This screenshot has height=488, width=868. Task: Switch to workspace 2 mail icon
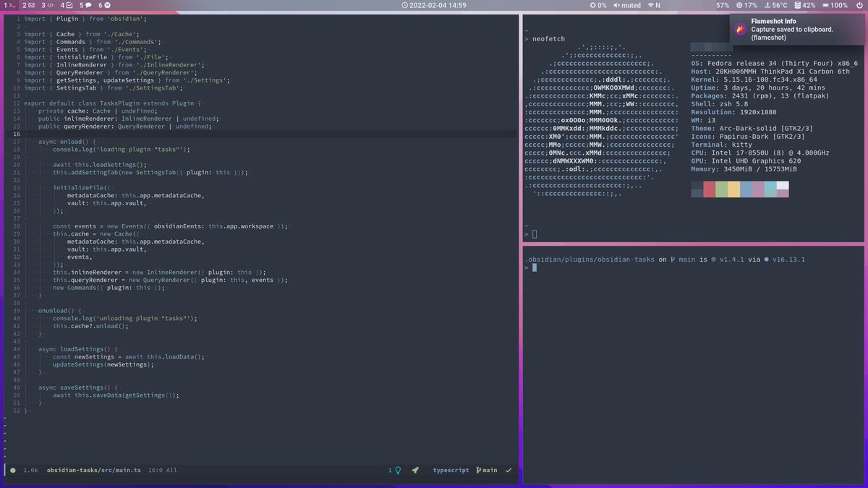(x=30, y=5)
